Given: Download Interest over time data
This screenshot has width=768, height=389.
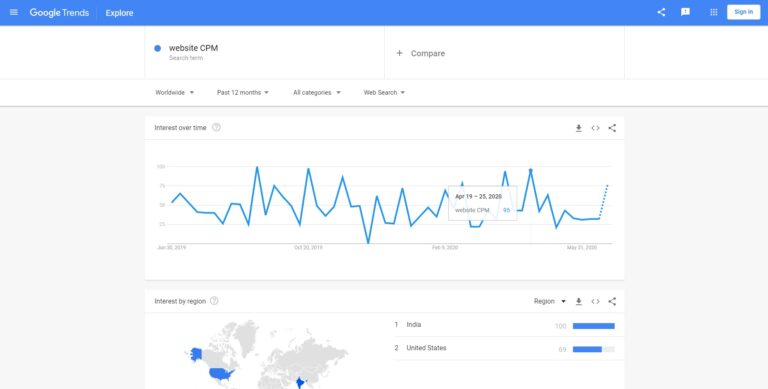Looking at the screenshot, I should (x=578, y=128).
